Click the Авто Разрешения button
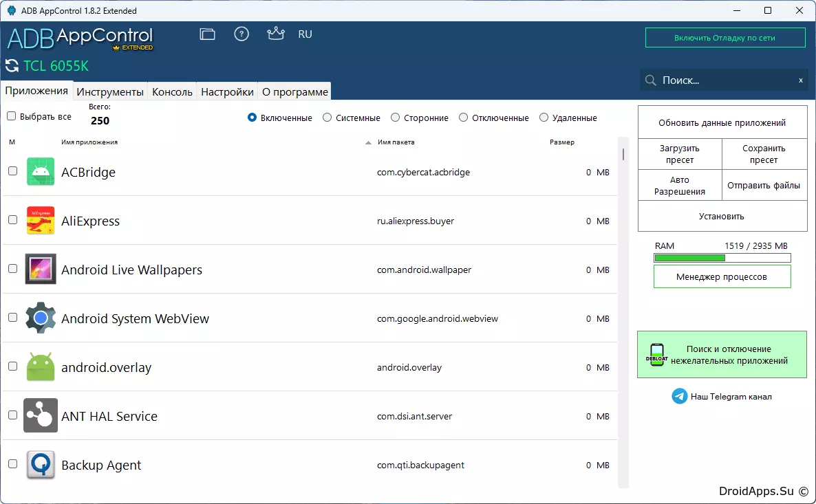This screenshot has height=504, width=816. click(680, 185)
